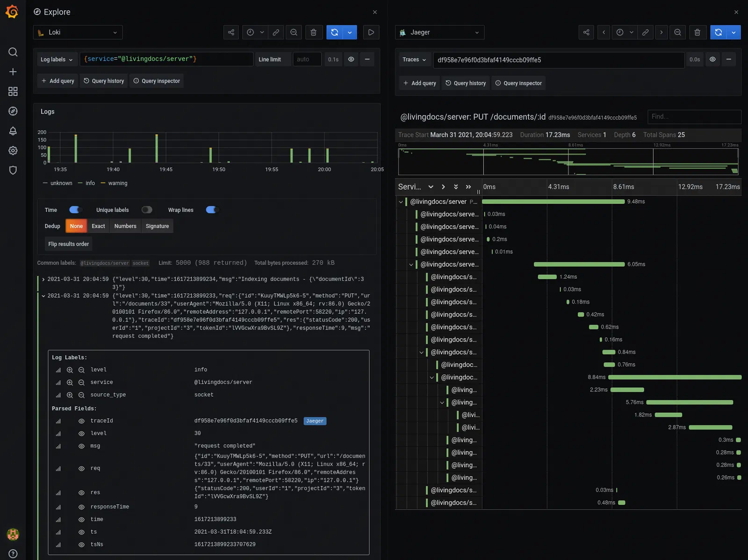Toggle the Wrap lines switch
Viewport: 748px width, 560px height.
pyautogui.click(x=212, y=209)
